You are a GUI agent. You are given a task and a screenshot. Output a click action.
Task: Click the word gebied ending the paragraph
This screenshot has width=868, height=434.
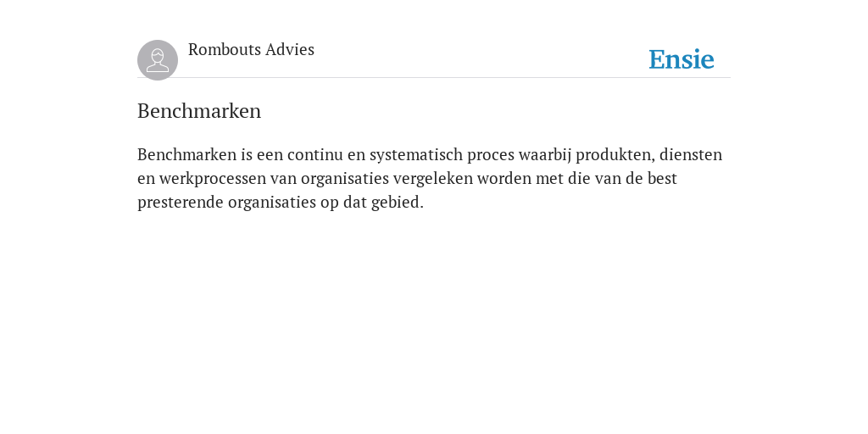pos(397,203)
